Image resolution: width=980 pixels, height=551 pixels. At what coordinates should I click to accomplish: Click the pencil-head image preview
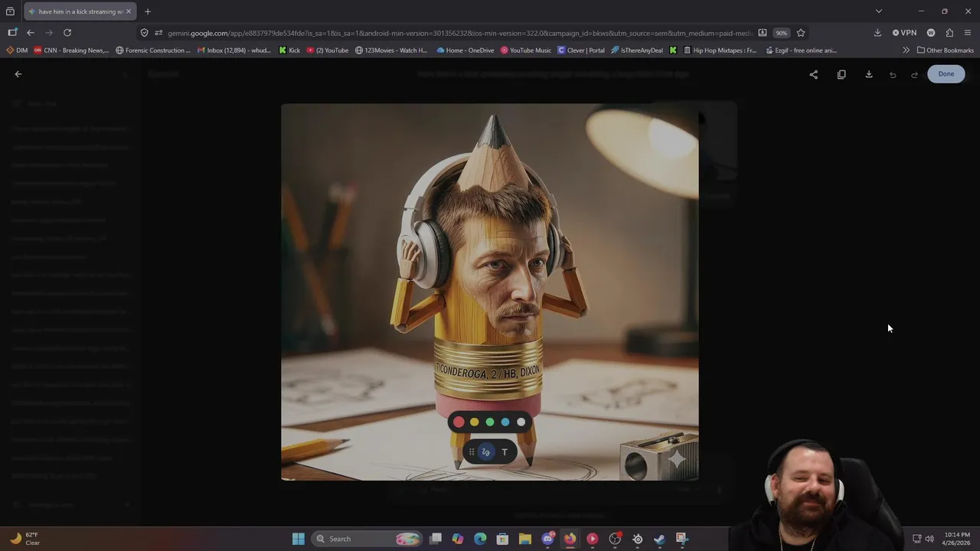(490, 292)
